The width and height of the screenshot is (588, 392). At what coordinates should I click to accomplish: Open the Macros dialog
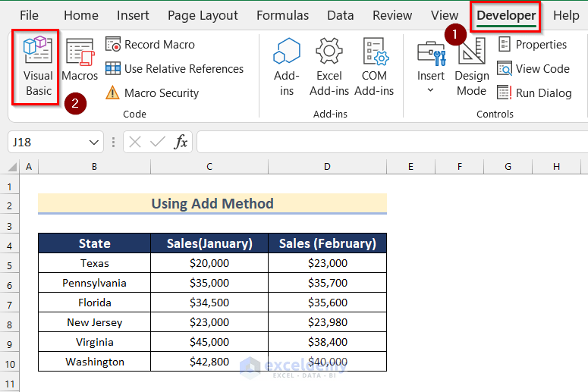coord(80,61)
